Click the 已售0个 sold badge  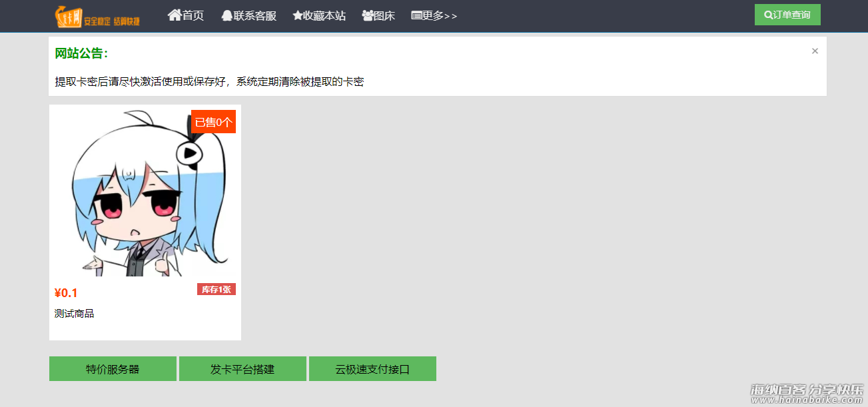(x=213, y=122)
